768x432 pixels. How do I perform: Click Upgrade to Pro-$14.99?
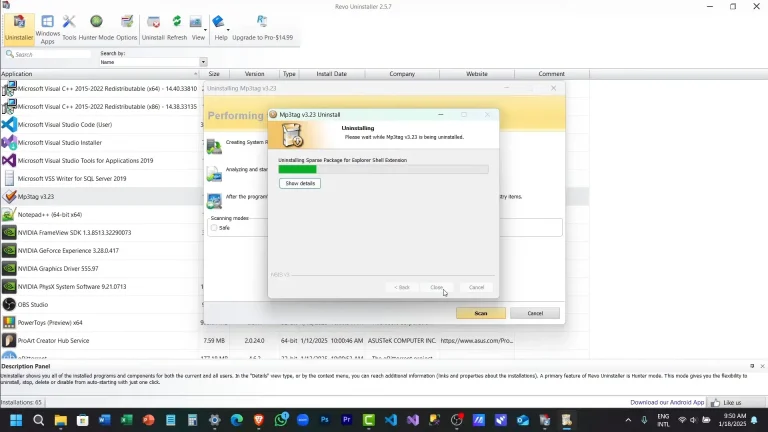pyautogui.click(x=263, y=28)
